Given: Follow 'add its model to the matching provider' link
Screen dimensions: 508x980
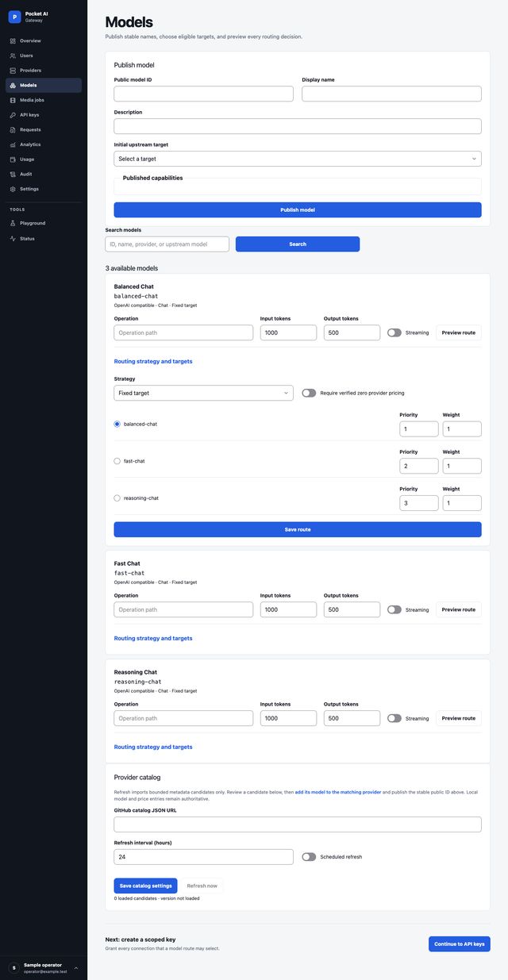Looking at the screenshot, I should (x=338, y=793).
